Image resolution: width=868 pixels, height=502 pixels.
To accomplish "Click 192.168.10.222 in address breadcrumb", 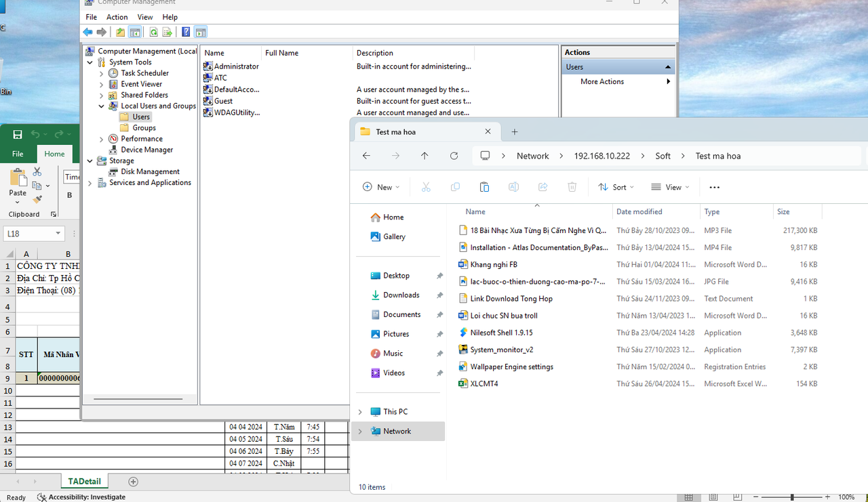I will point(602,156).
